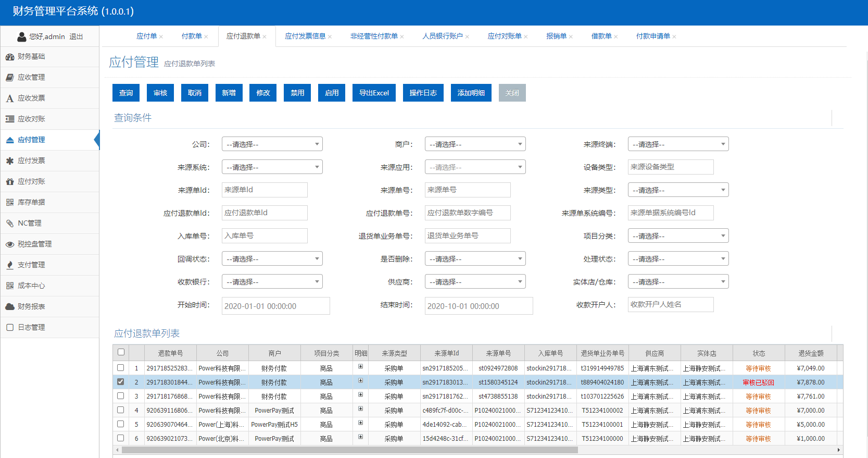Viewport: 868px width, 458px height.
Task: Open the 公司 dropdown
Action: coord(272,144)
